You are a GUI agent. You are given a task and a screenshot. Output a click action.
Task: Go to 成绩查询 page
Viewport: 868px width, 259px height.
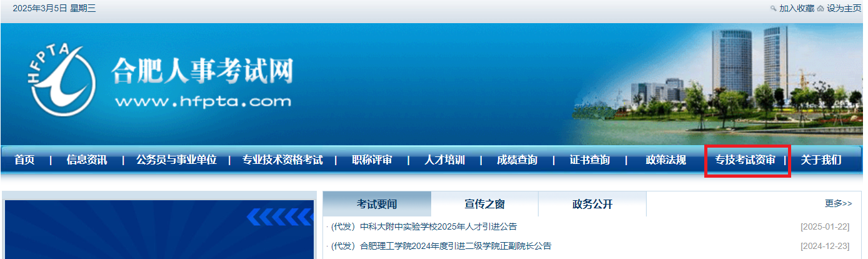(517, 160)
